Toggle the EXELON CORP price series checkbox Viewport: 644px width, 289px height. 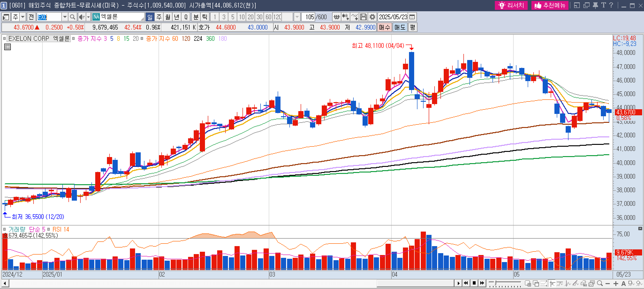point(4,38)
